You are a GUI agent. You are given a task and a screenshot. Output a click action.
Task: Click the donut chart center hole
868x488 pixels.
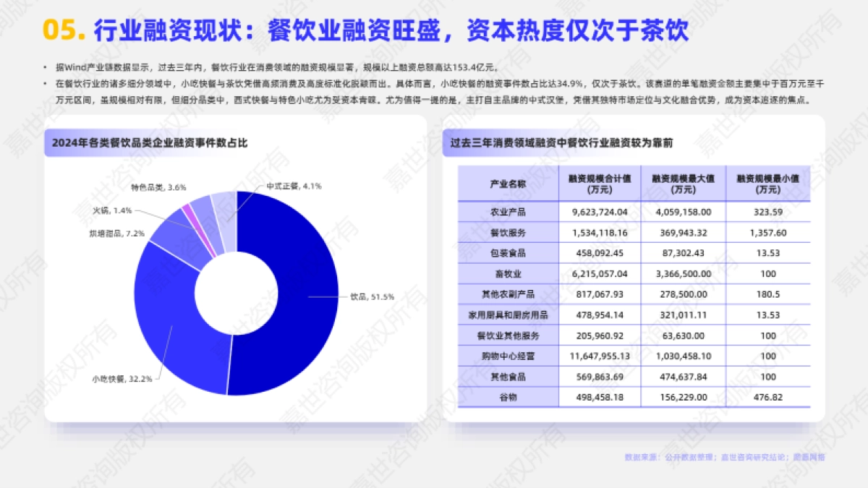pyautogui.click(x=235, y=293)
